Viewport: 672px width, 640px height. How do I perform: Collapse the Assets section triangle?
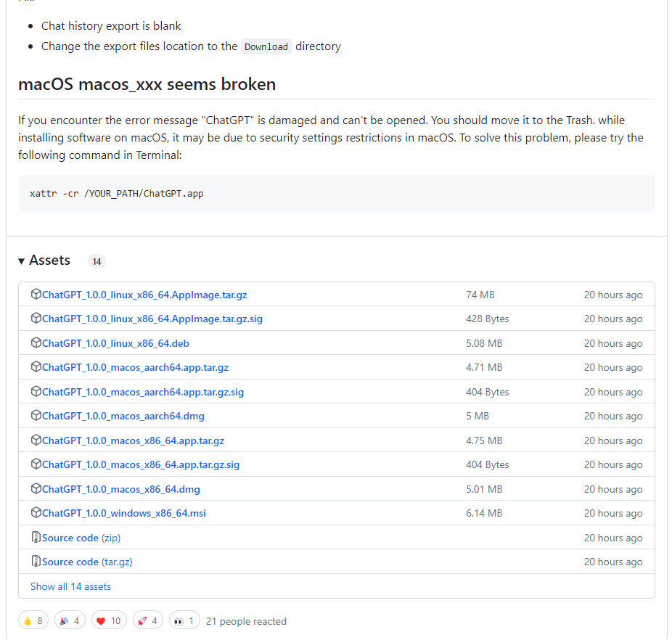coord(22,261)
